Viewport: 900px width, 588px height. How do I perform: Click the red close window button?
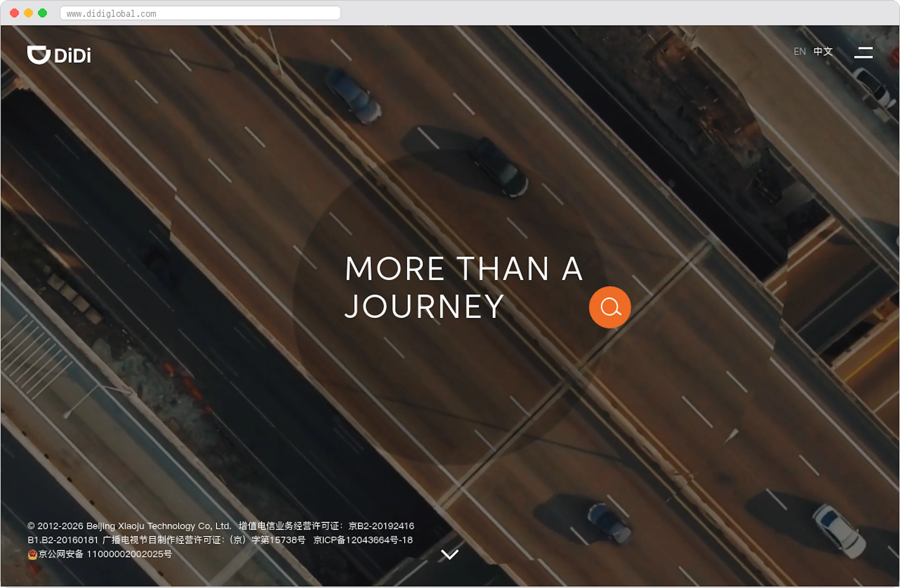pos(14,13)
